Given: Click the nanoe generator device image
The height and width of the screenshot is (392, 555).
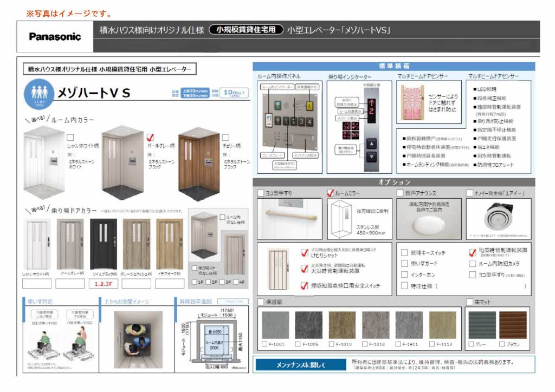Looking at the screenshot, I should tap(499, 217).
